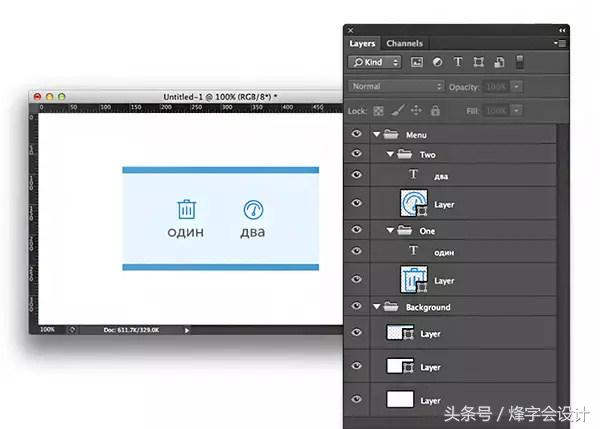Viewport: 600px width, 429px height.
Task: Open the Opacity slider arrow
Action: pyautogui.click(x=516, y=86)
